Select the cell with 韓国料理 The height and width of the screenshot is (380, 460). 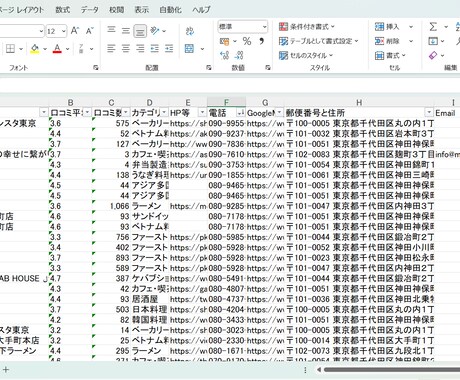coord(150,320)
